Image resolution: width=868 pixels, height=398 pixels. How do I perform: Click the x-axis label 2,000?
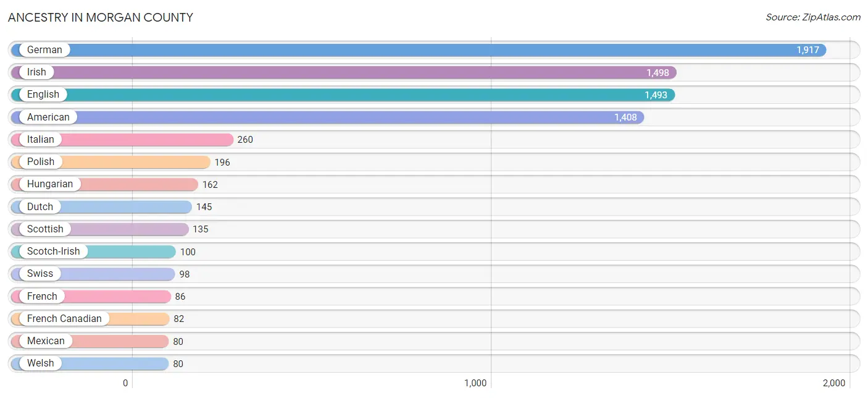click(x=834, y=383)
